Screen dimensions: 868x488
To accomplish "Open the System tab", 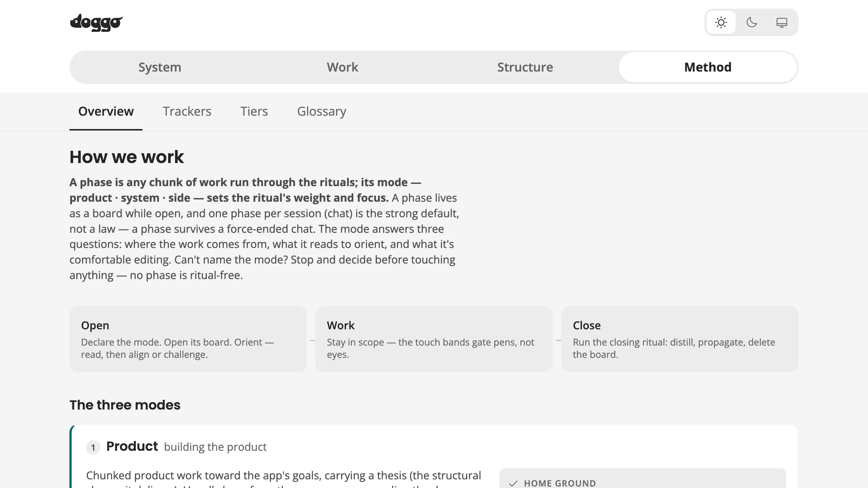I will coord(160,67).
